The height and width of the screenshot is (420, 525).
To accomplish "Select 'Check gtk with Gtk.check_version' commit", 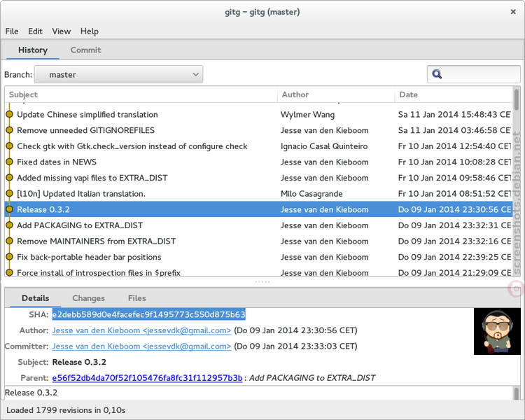I will (258, 146).
